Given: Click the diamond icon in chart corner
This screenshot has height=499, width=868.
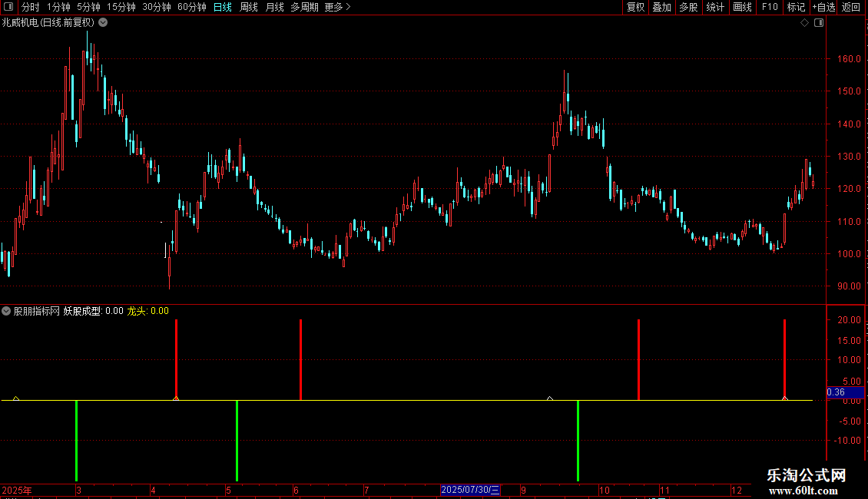Looking at the screenshot, I should click(x=805, y=23).
